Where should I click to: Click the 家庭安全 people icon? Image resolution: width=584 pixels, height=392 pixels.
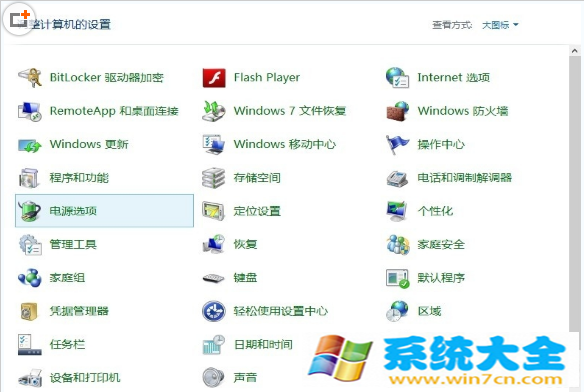(398, 244)
